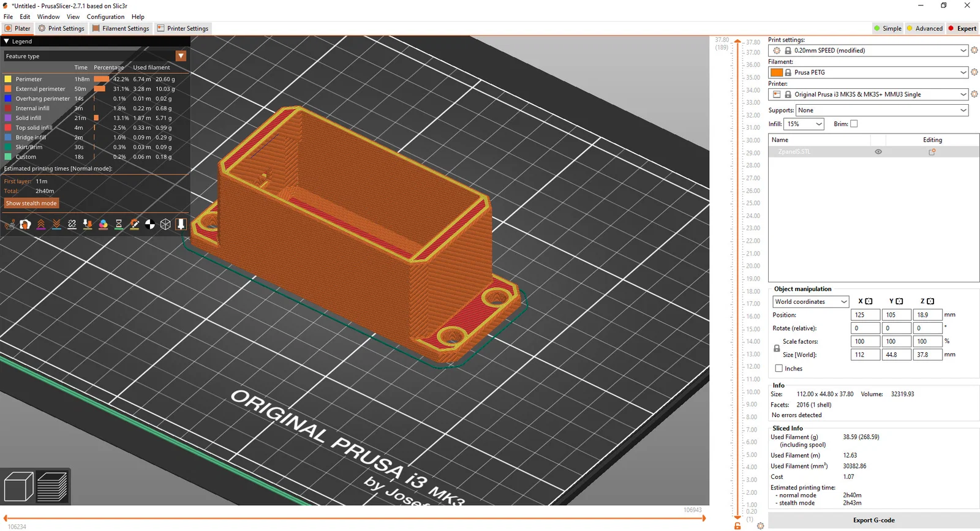Click the horizontal move slider right thumb
Image resolution: width=980 pixels, height=531 pixels.
tap(704, 518)
